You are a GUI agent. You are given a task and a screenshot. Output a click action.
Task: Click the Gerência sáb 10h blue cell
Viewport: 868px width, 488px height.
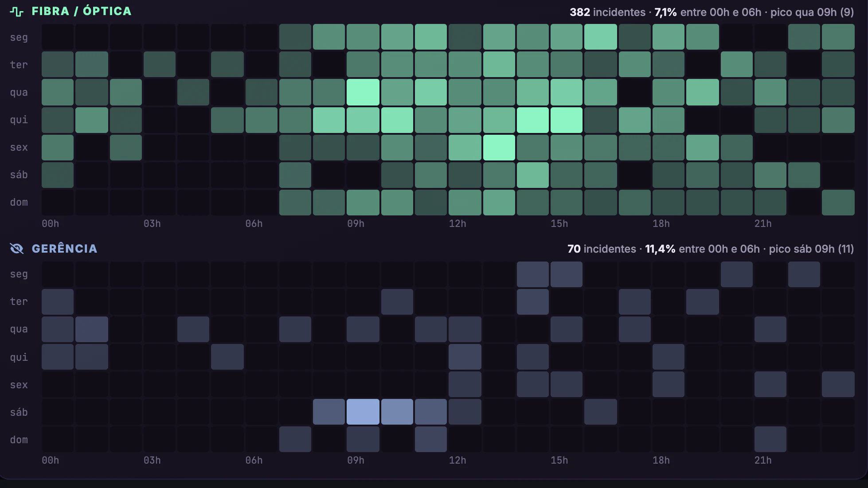tap(397, 412)
